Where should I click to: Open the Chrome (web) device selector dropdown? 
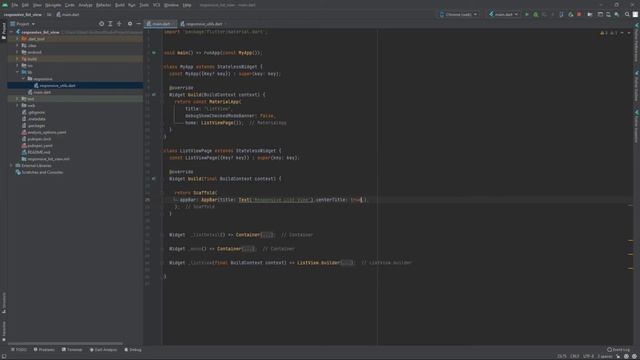point(458,14)
